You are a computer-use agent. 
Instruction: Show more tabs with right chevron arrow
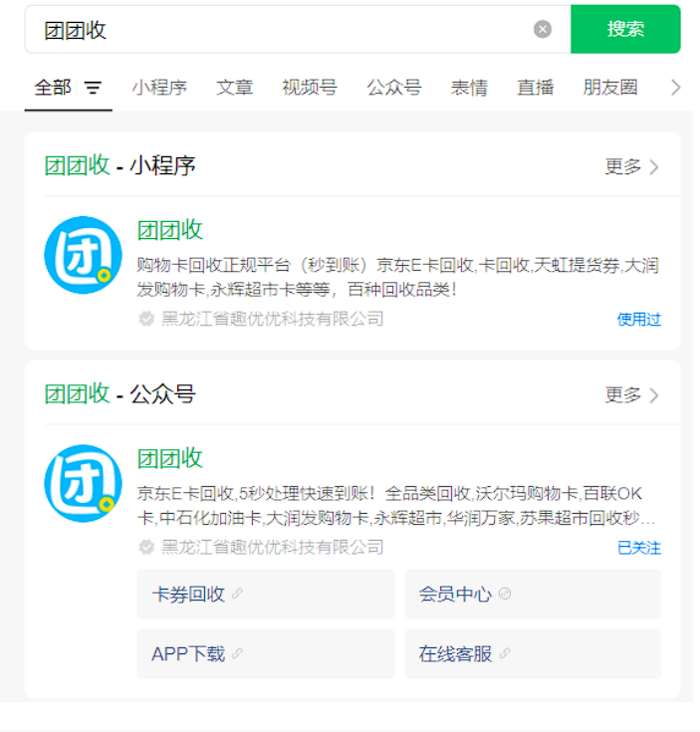pos(675,88)
